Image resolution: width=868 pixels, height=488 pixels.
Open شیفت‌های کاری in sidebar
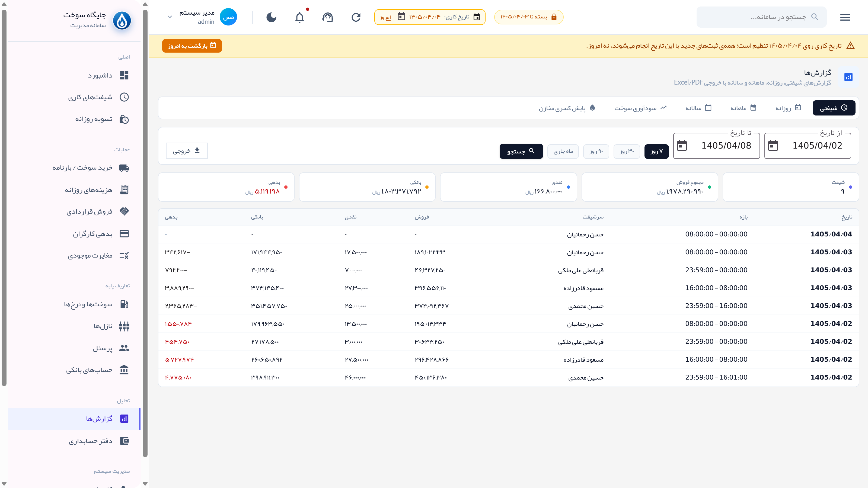(x=74, y=97)
